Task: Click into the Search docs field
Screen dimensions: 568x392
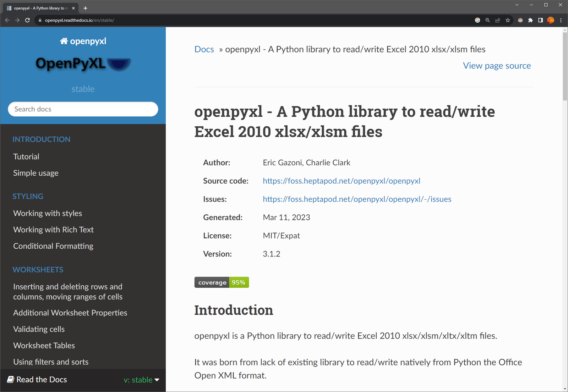Action: [x=83, y=109]
